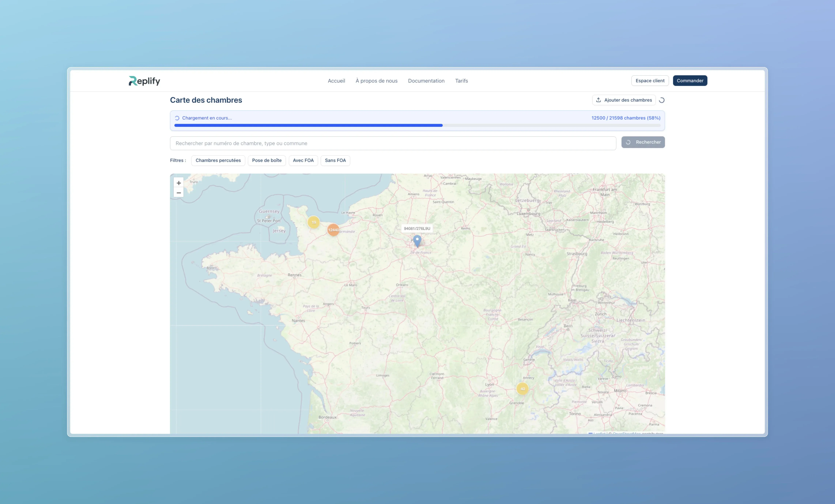Viewport: 835px width, 504px height.
Task: Open the Documentation menu item
Action: point(426,81)
